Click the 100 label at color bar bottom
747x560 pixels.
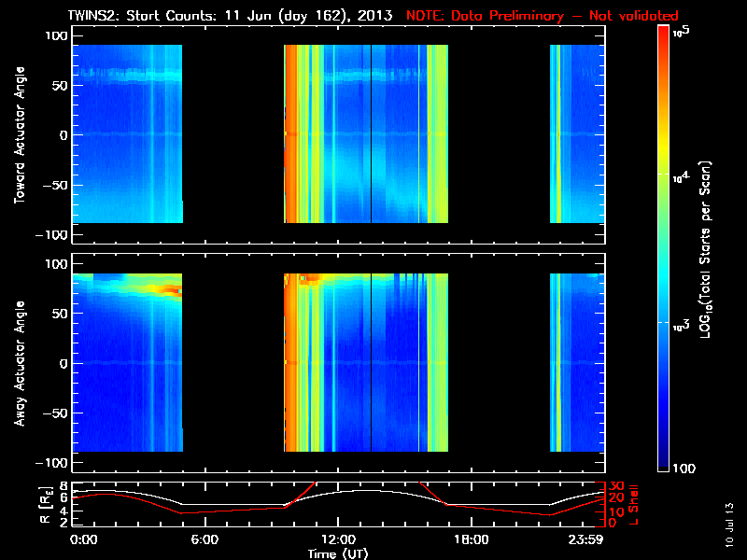[683, 468]
